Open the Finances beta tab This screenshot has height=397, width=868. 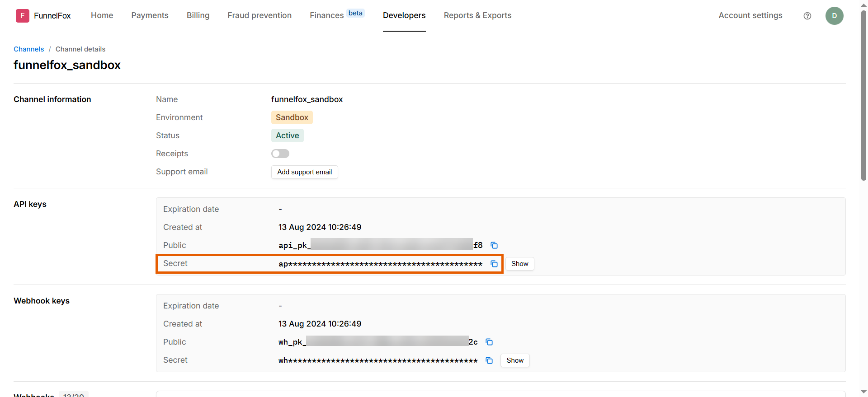tap(337, 15)
